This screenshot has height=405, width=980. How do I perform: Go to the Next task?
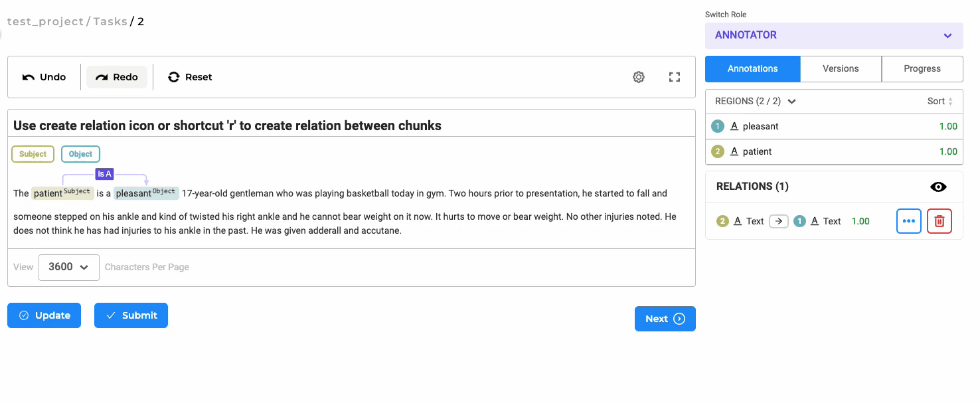(665, 319)
